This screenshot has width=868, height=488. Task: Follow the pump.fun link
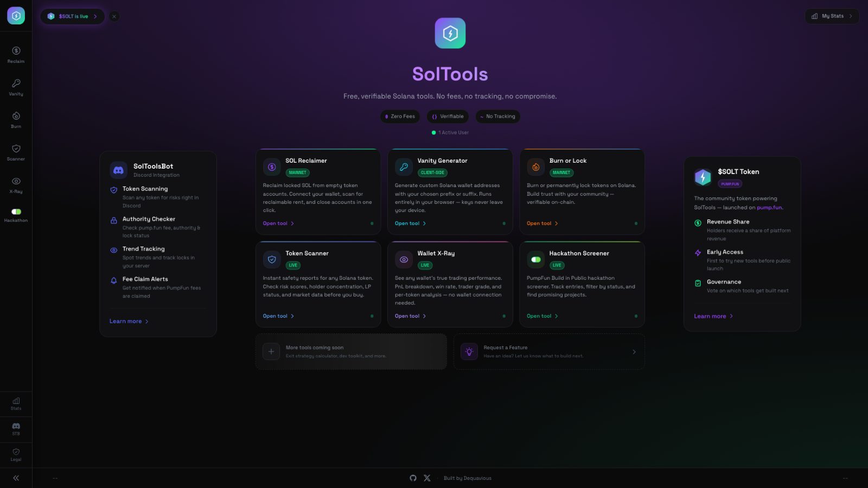tap(769, 207)
